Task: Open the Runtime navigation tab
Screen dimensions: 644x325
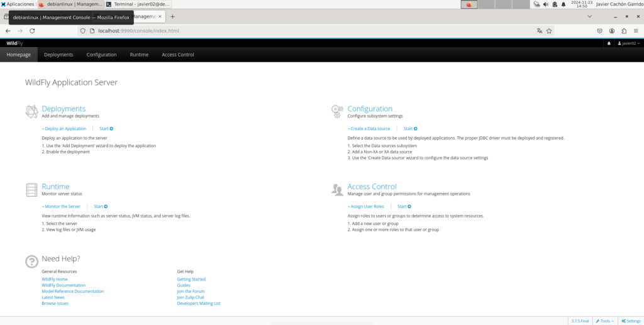Action: point(139,55)
